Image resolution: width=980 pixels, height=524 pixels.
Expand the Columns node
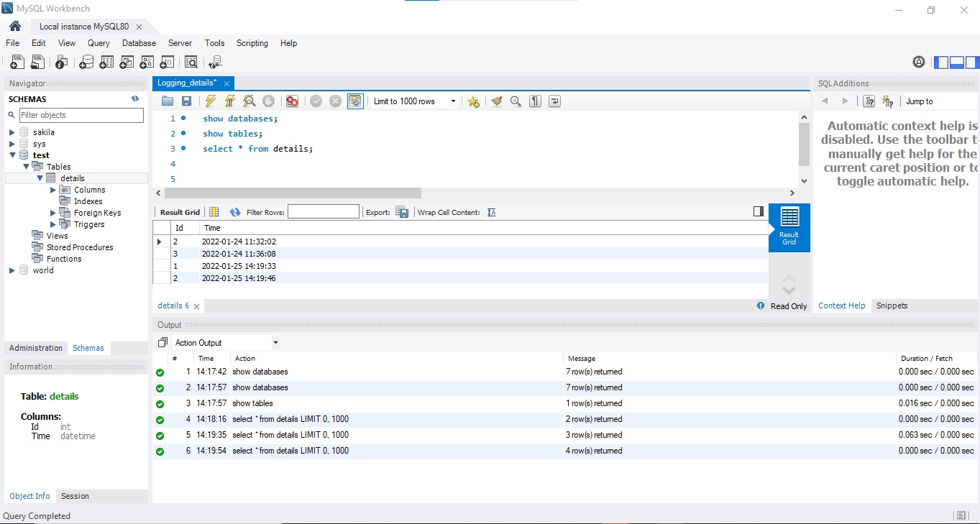(x=53, y=190)
